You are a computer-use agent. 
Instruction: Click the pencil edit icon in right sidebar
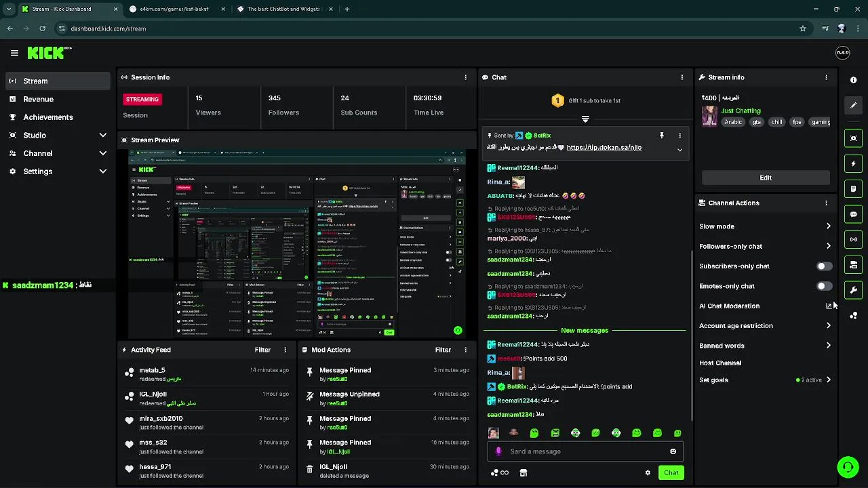[x=853, y=106]
